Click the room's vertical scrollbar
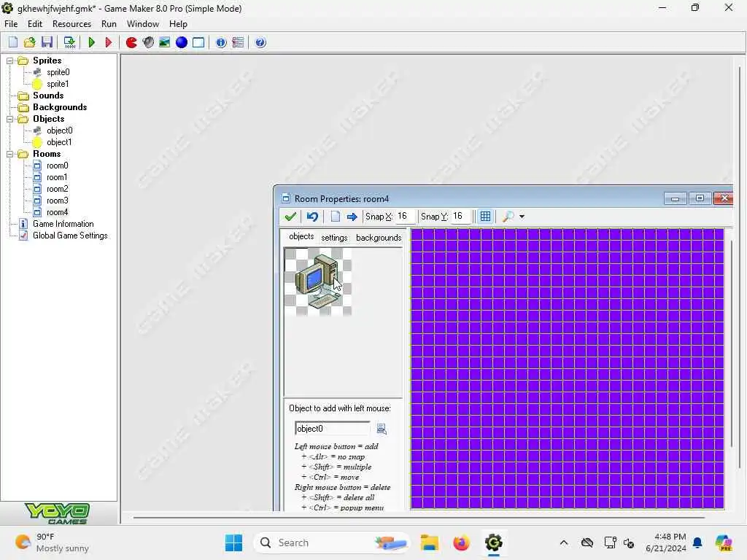 [x=731, y=343]
